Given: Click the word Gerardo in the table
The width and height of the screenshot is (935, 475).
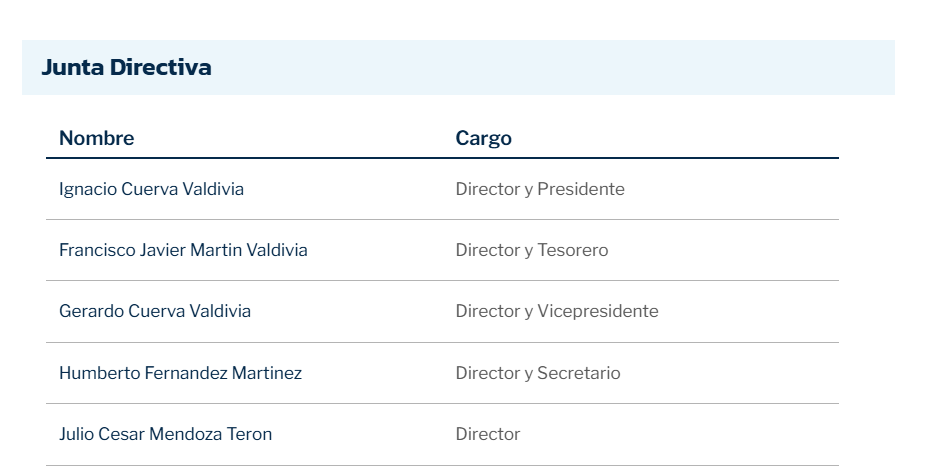Looking at the screenshot, I should click(91, 311).
